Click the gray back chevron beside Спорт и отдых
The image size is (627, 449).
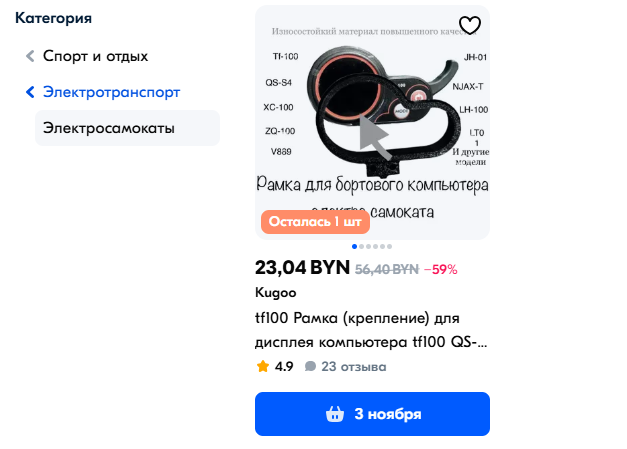30,56
